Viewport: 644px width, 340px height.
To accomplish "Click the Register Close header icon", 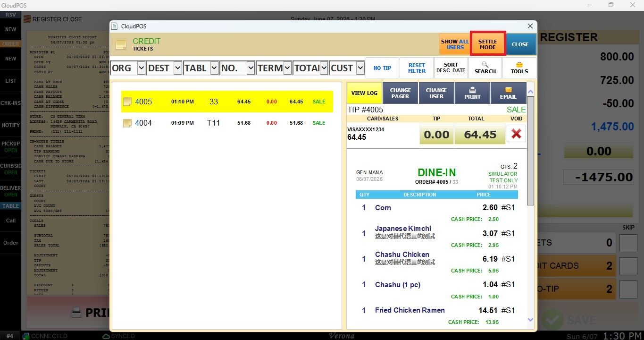I will 27,19.
